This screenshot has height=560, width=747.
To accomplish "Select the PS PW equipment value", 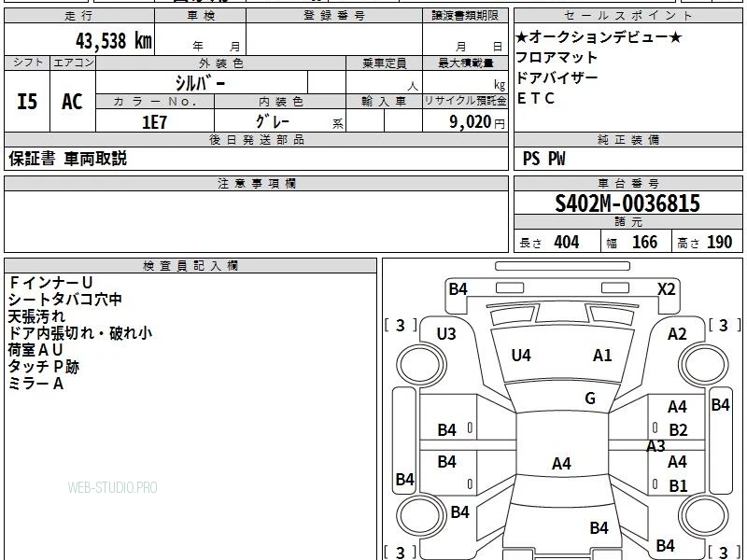I will [x=544, y=159].
